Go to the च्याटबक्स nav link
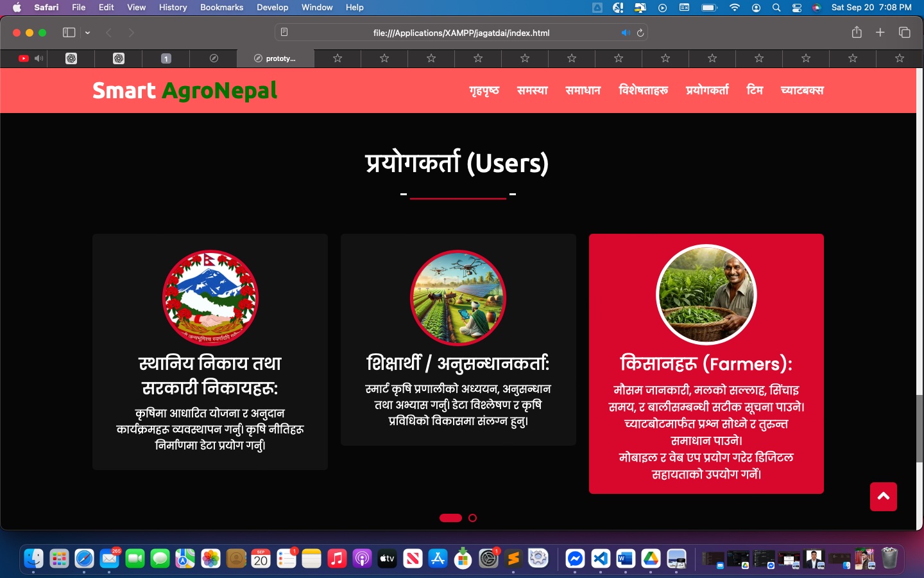The image size is (924, 578). coord(801,91)
